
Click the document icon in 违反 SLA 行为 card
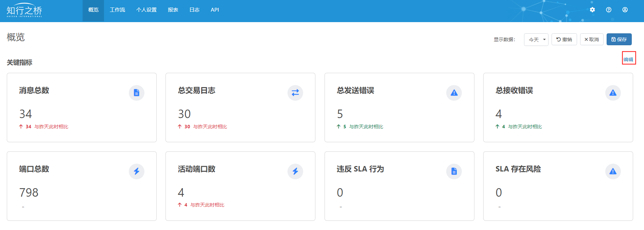point(454,171)
